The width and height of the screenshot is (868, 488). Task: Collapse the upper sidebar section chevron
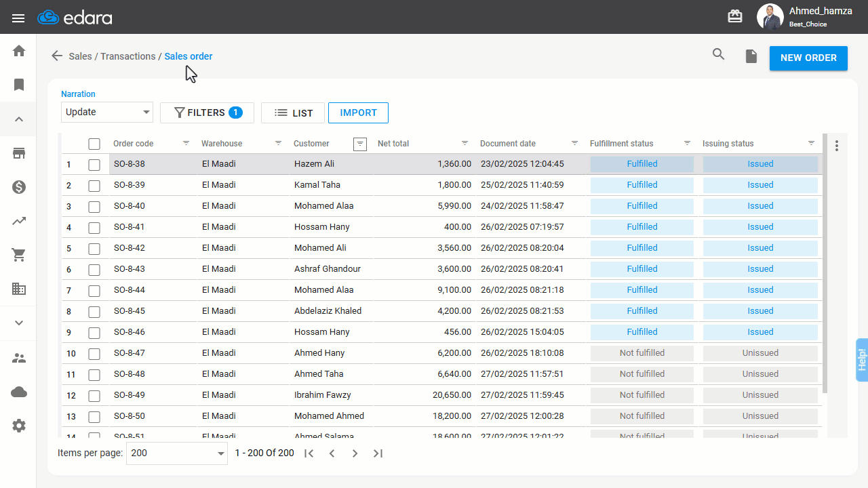19,119
